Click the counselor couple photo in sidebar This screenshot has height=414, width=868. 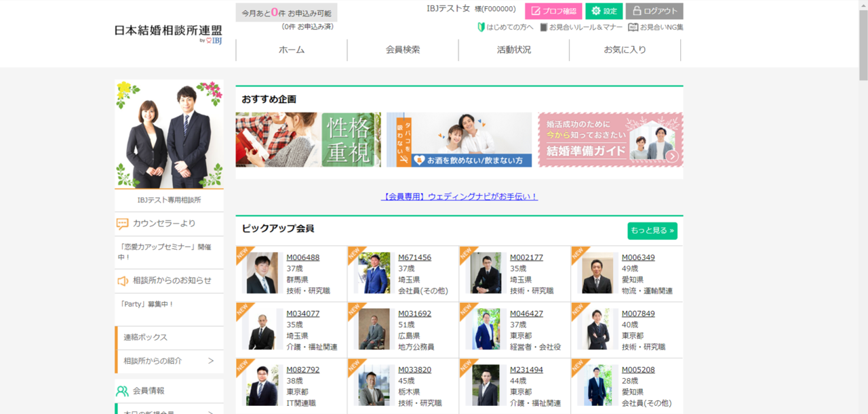click(170, 134)
